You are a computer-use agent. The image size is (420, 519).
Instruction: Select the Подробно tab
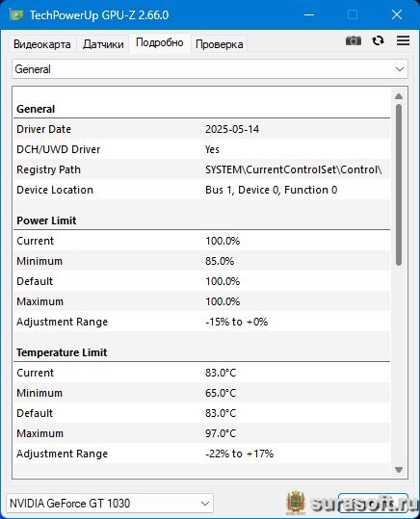tap(159, 42)
